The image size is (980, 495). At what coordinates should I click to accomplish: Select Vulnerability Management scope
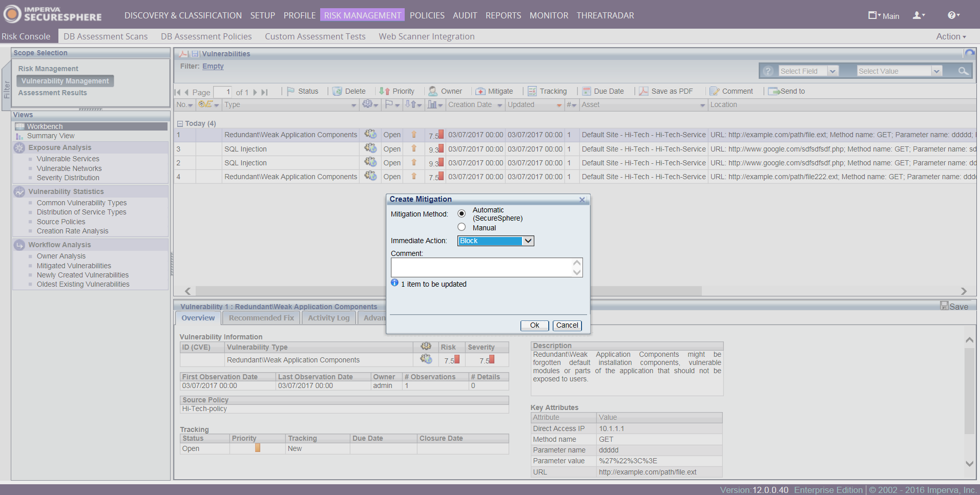click(x=65, y=81)
